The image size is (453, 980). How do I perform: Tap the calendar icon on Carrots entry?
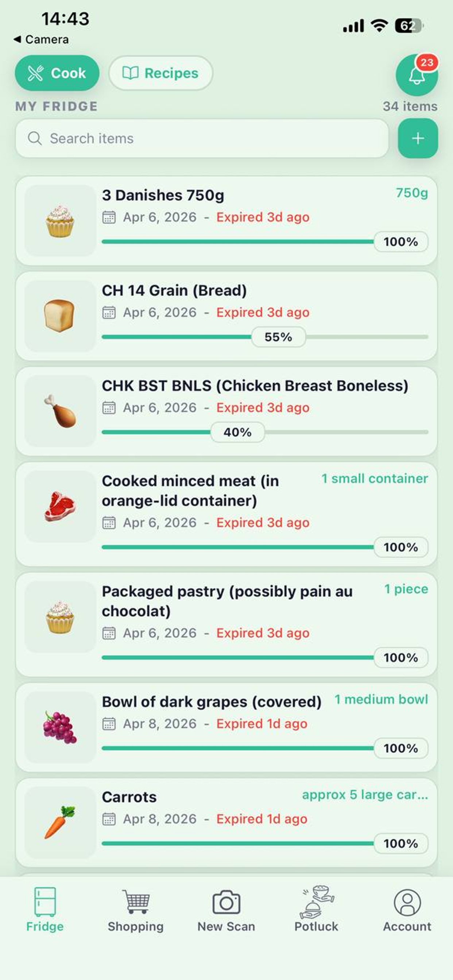click(109, 819)
